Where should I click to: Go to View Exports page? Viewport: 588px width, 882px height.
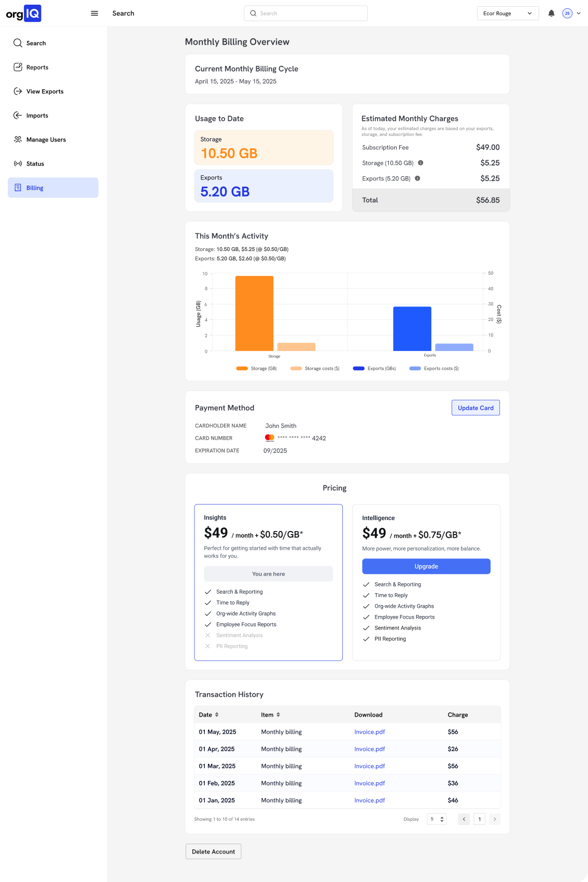[53, 91]
